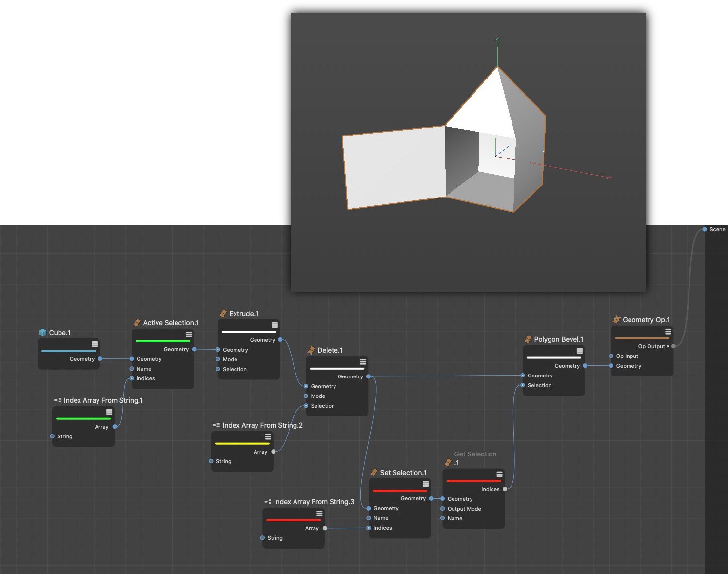Screen dimensions: 728x574
Task: Click the Extrude.1 Mode input port
Action: 218,359
